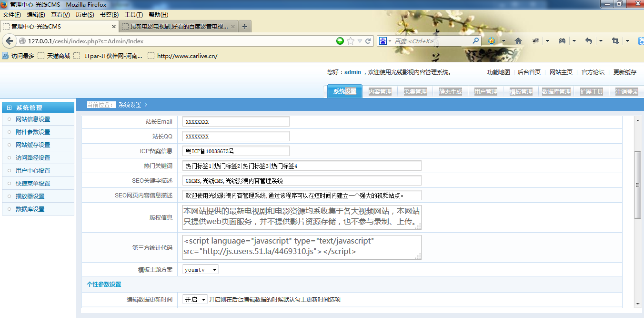
Task: Click the gamepad toolbar icon
Action: tap(562, 41)
